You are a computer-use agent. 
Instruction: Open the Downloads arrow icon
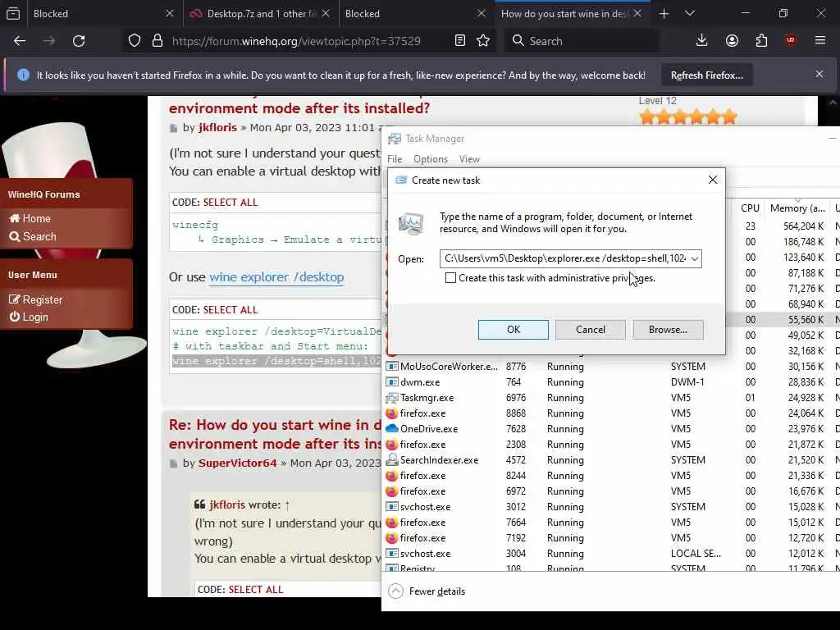pyautogui.click(x=702, y=41)
